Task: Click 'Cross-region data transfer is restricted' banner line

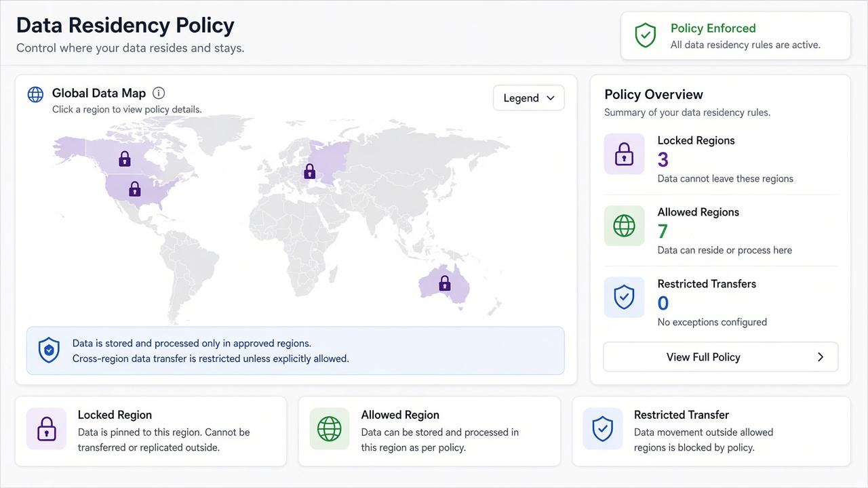Action: click(x=211, y=359)
